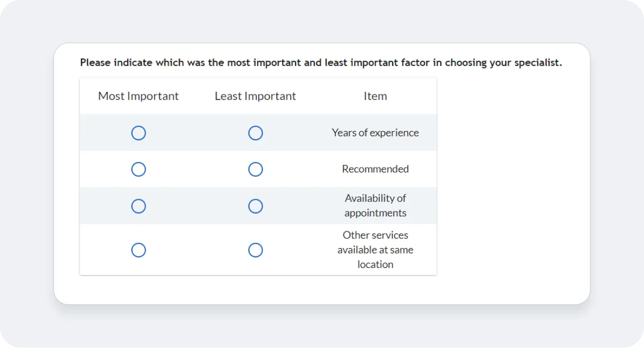Click the 'Availability of appointments' label
The image size is (644, 348).
(375, 206)
